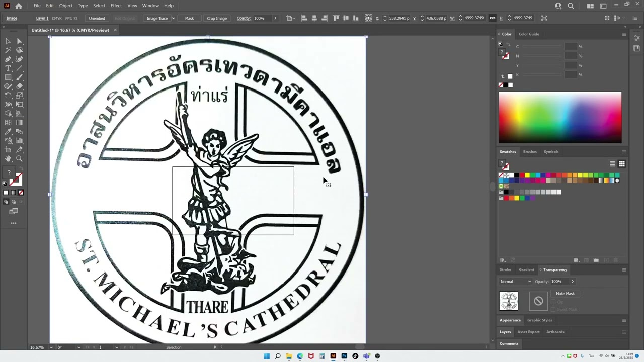Image resolution: width=644 pixels, height=362 pixels.
Task: Click Horizontal Align Left icon in control bar
Action: [x=304, y=18]
